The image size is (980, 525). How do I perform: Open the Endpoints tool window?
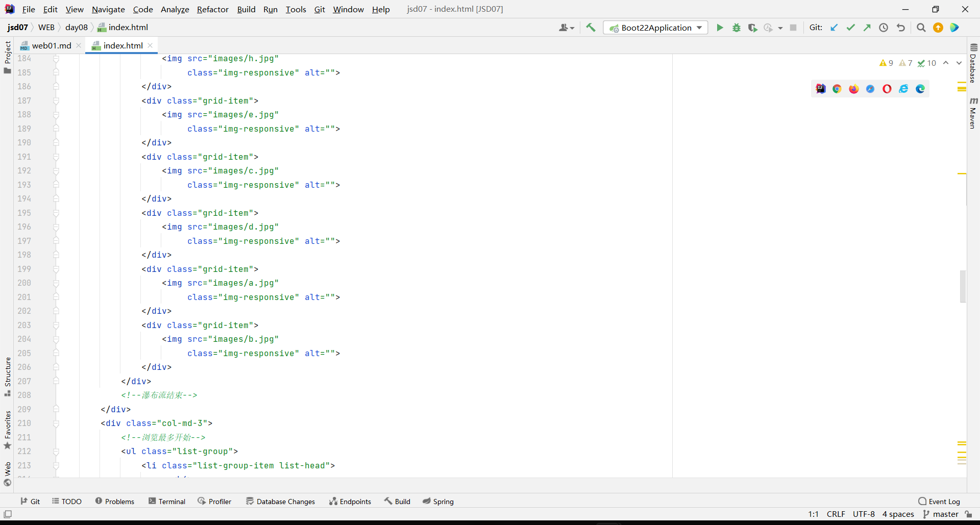350,502
